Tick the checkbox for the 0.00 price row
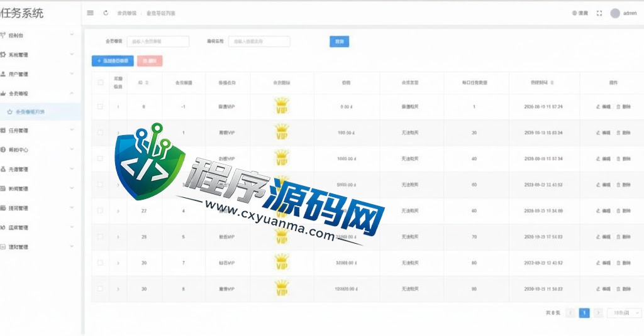The height and width of the screenshot is (336, 644). click(100, 106)
